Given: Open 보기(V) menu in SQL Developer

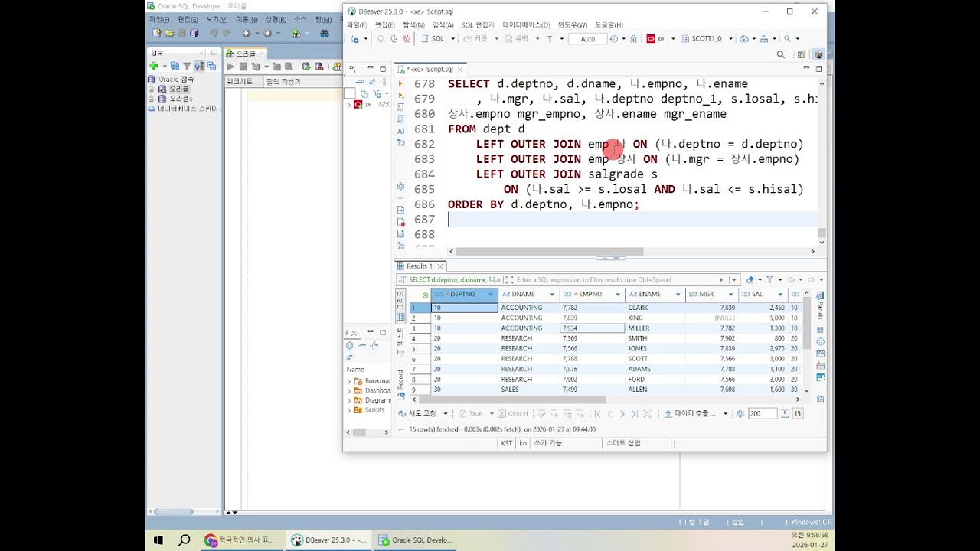Looking at the screenshot, I should [217, 20].
